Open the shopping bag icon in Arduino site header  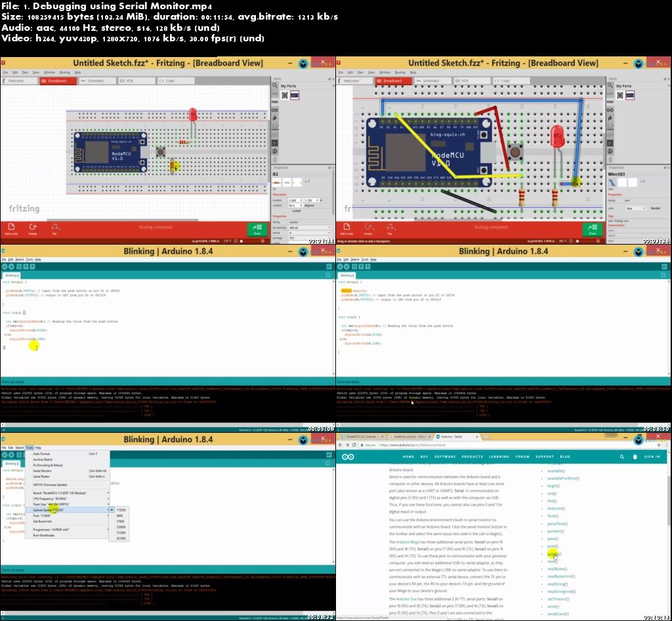(635, 457)
